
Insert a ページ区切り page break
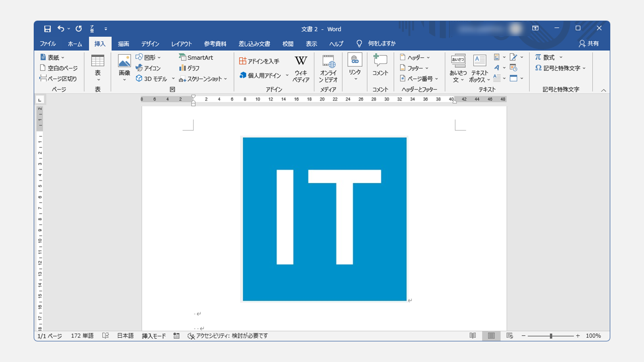click(x=58, y=78)
